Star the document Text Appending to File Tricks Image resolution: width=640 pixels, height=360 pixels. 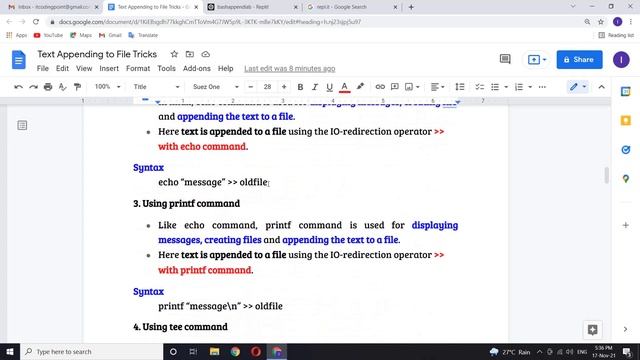click(174, 54)
